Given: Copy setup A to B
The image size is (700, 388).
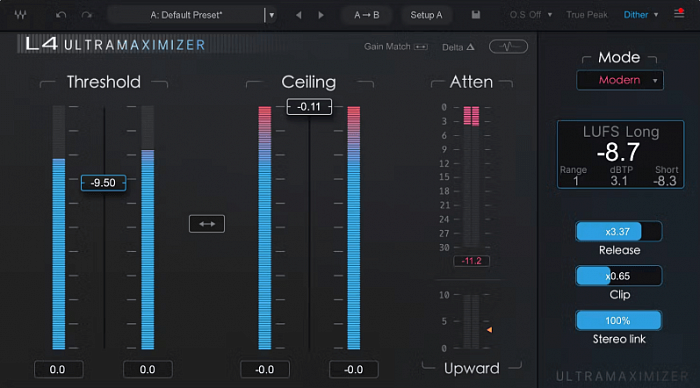Looking at the screenshot, I should [367, 15].
